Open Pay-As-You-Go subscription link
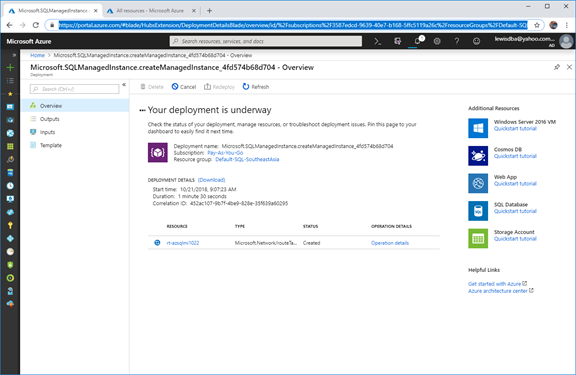The width and height of the screenshot is (576, 375). (x=225, y=153)
